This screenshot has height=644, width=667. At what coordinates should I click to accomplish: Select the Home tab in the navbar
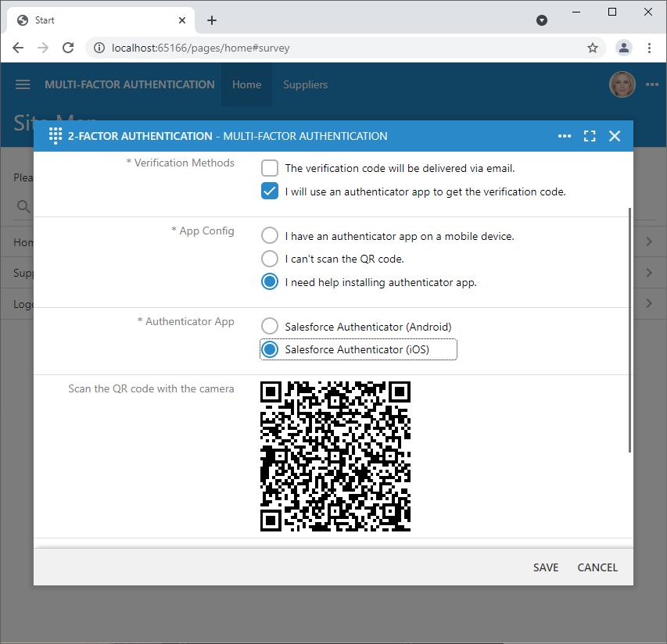click(246, 84)
